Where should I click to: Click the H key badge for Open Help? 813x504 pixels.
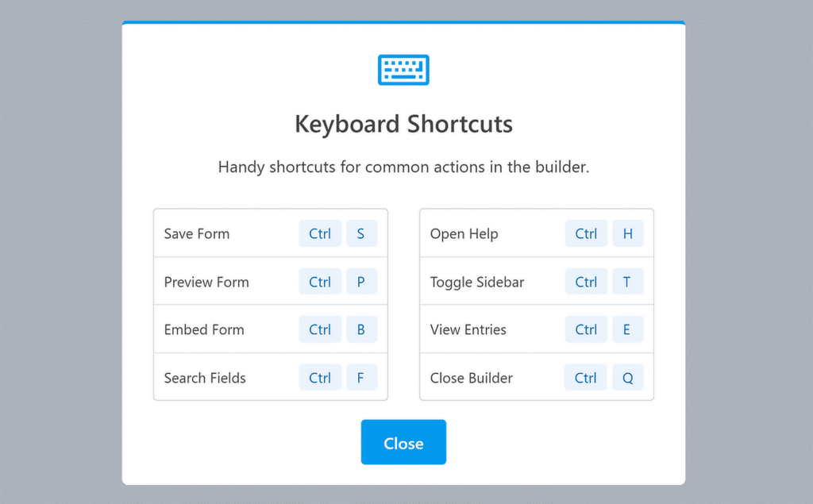point(628,233)
